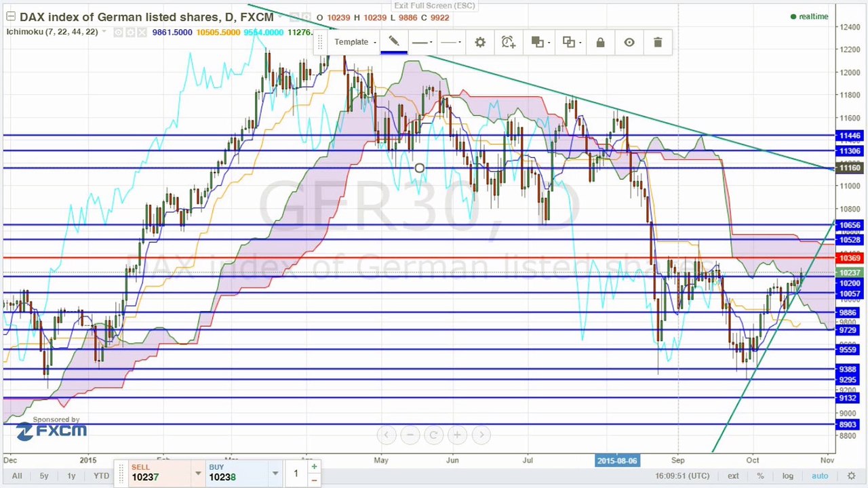Image resolution: width=868 pixels, height=488 pixels.
Task: Select the line color pencil tool
Action: tap(393, 42)
